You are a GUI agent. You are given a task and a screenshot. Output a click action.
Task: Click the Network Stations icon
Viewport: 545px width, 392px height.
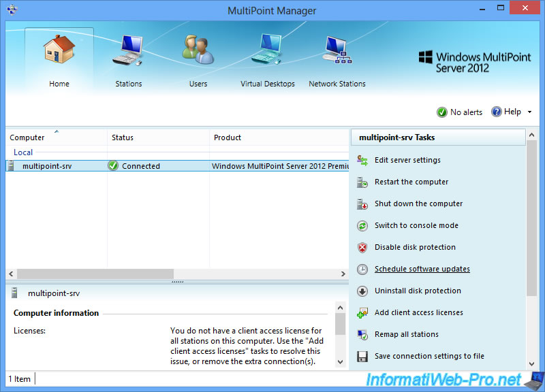337,50
